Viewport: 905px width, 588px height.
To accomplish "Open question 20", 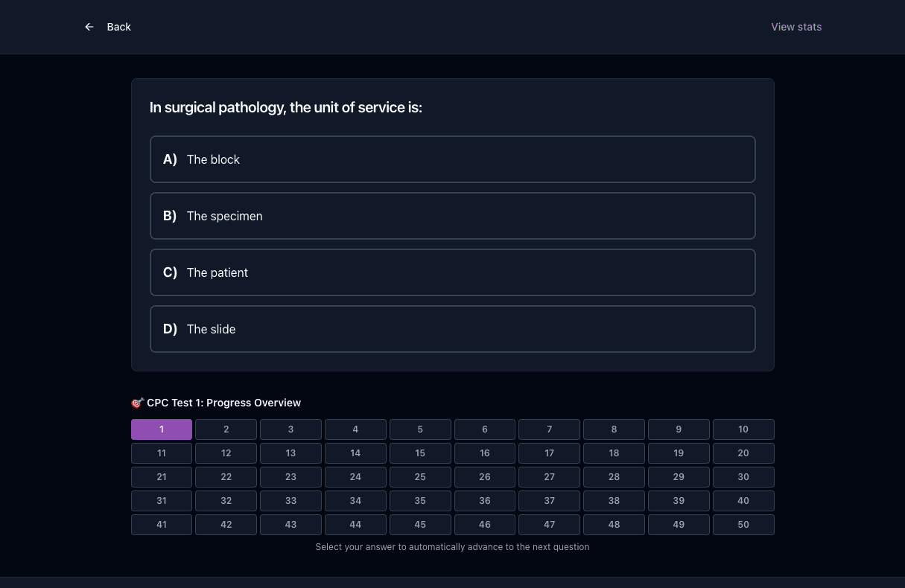I will (743, 453).
